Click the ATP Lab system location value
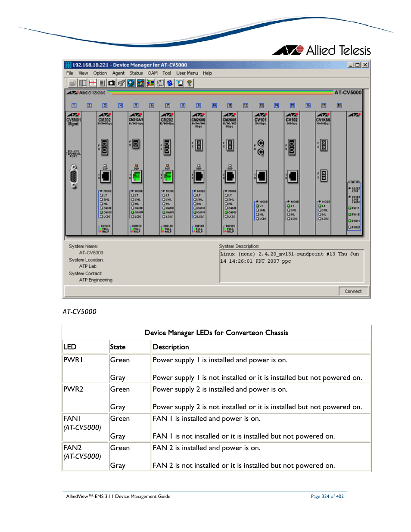 (87, 266)
